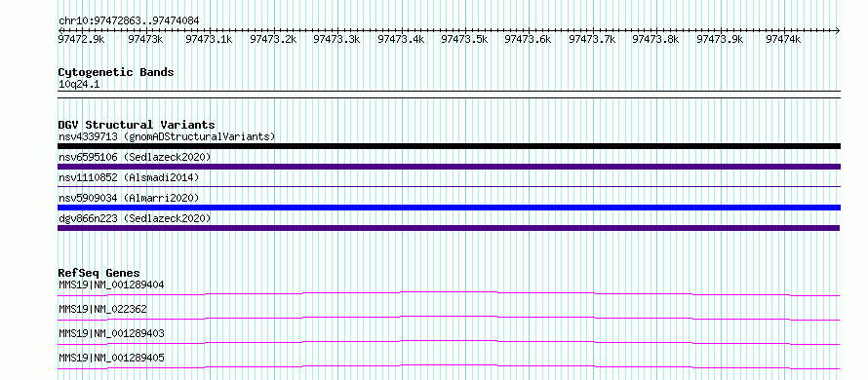Open transcript MMS19|NM_001289404 label

click(111, 285)
